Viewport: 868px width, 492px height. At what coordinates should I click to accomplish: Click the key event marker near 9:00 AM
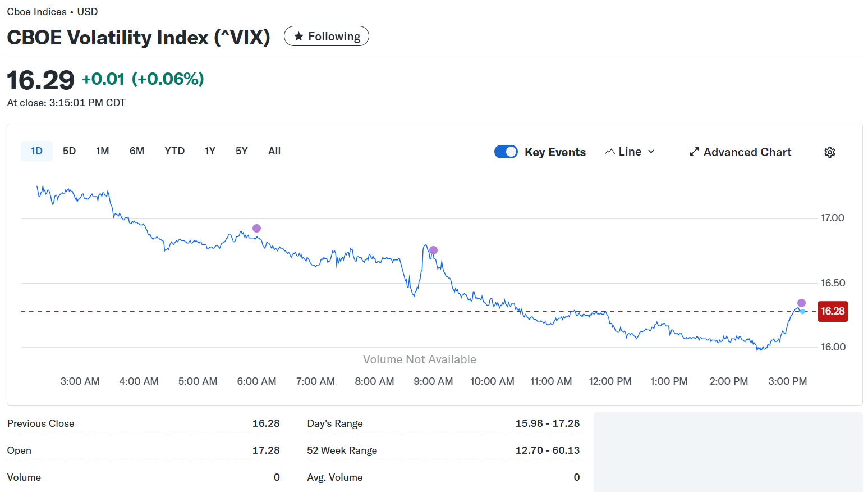(x=433, y=250)
